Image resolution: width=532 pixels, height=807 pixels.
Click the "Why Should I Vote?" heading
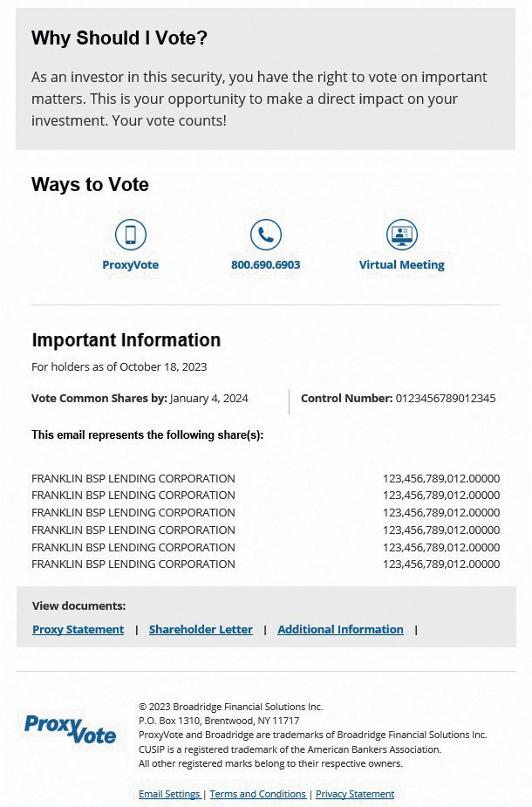(x=119, y=38)
